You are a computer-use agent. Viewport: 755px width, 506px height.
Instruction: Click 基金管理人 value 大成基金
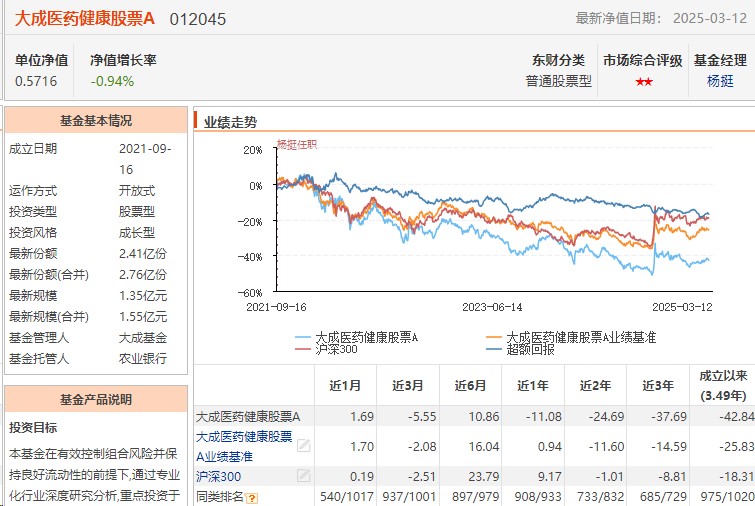tap(143, 337)
